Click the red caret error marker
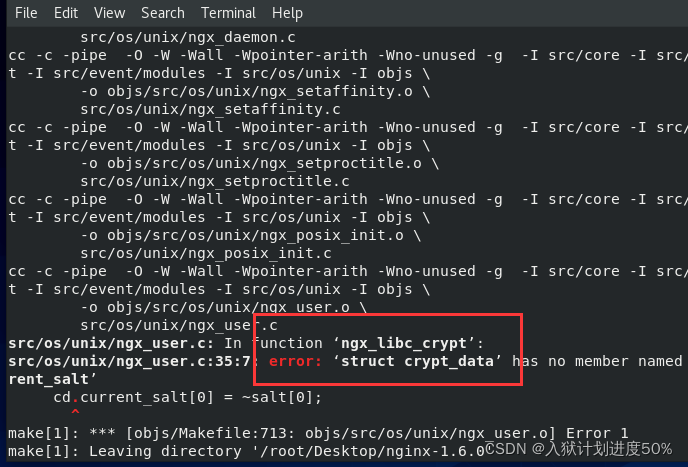Viewport: 688px width, 467px height. click(75, 413)
